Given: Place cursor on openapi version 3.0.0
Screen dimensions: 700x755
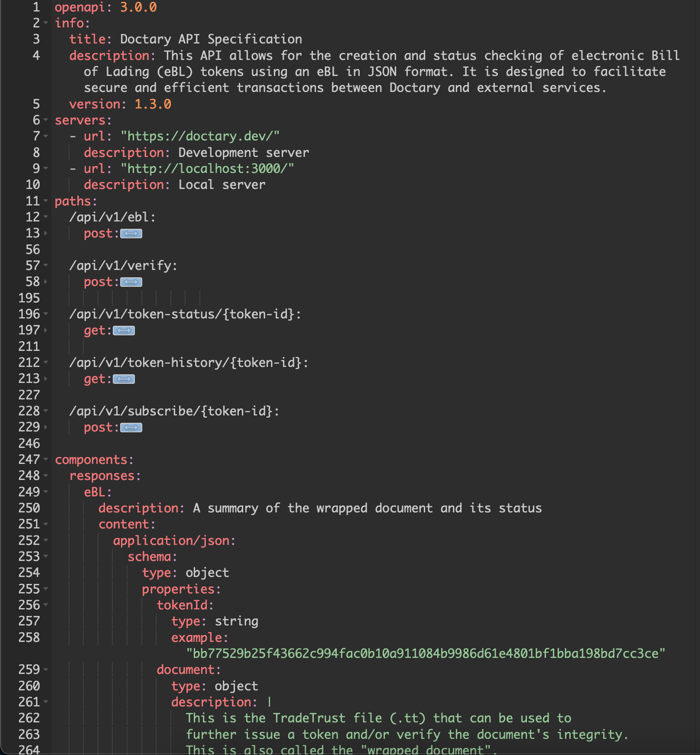Looking at the screenshot, I should point(138,7).
